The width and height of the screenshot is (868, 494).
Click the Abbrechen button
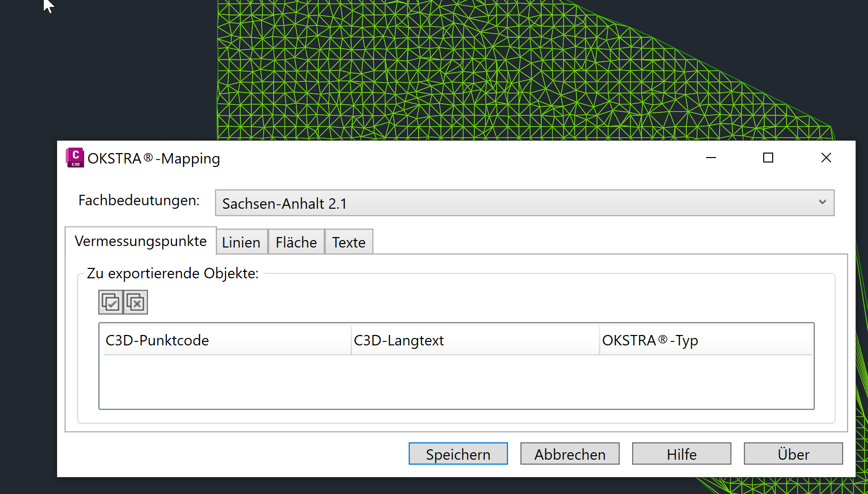(x=570, y=454)
